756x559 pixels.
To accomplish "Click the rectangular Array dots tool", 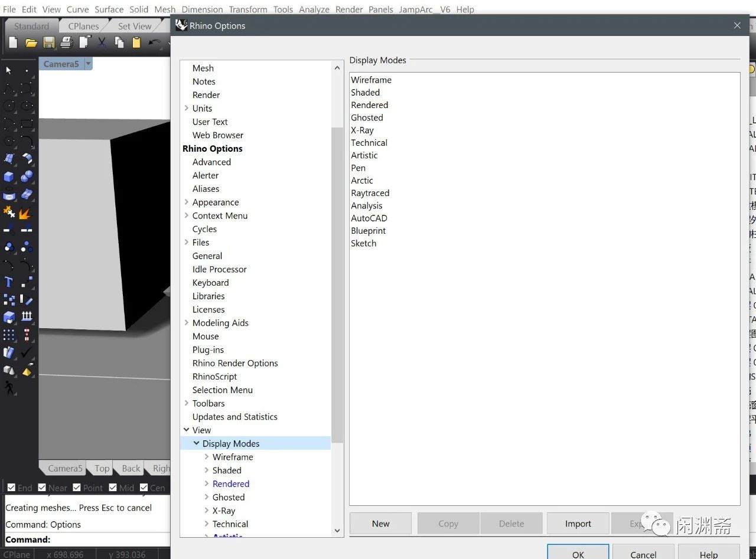I will click(9, 335).
